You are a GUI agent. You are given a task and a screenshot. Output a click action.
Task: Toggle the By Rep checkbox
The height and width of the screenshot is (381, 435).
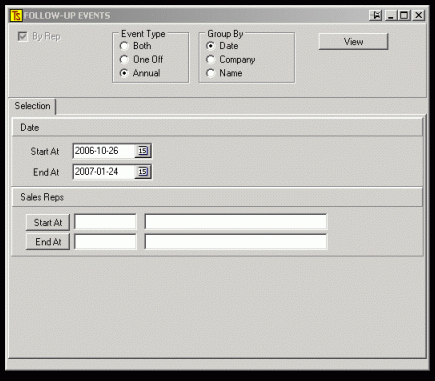point(23,36)
